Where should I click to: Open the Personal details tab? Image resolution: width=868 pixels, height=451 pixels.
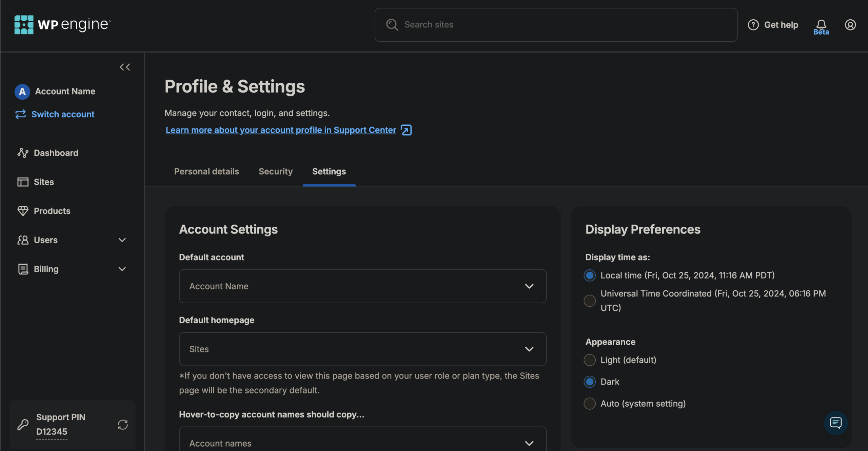(206, 171)
